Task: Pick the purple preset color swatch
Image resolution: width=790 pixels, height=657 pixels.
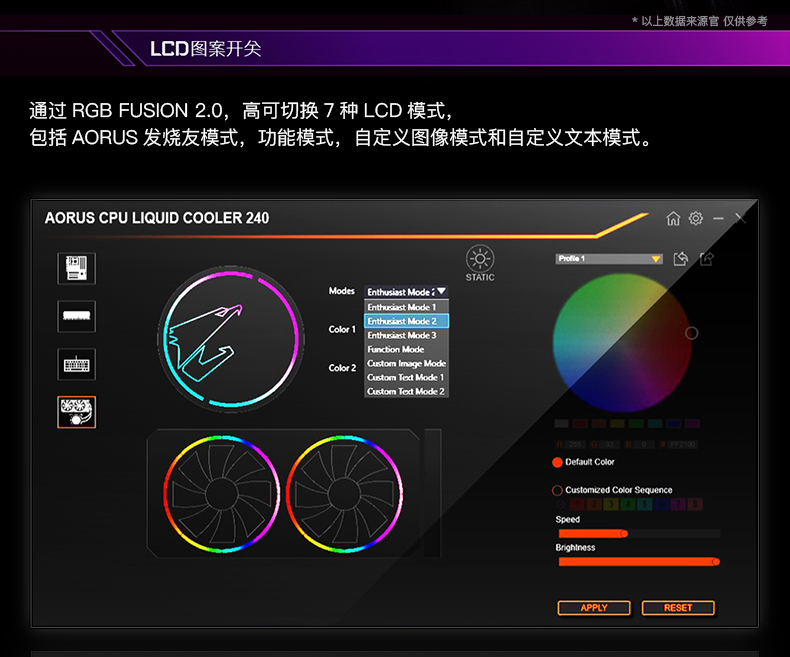Action: tap(692, 423)
